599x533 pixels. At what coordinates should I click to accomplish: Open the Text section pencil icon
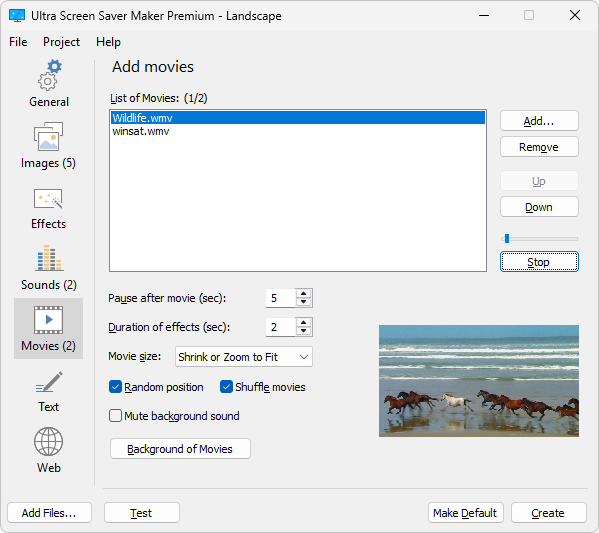click(x=49, y=382)
